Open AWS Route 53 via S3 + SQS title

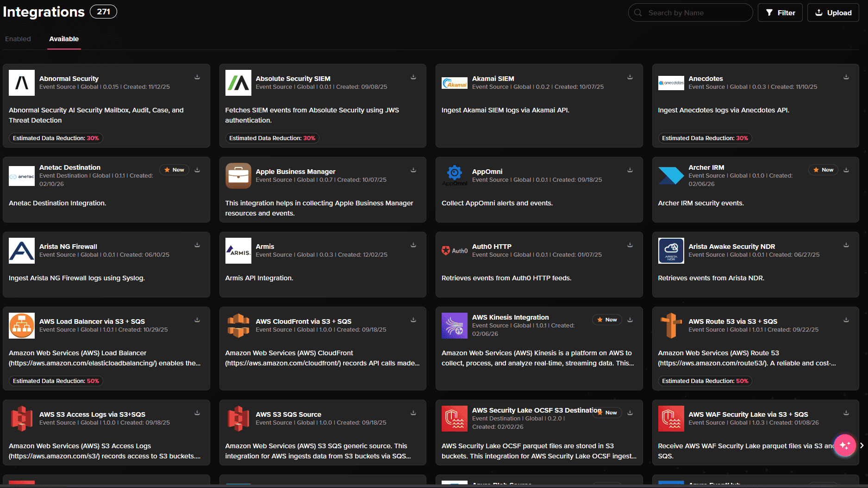(x=733, y=321)
